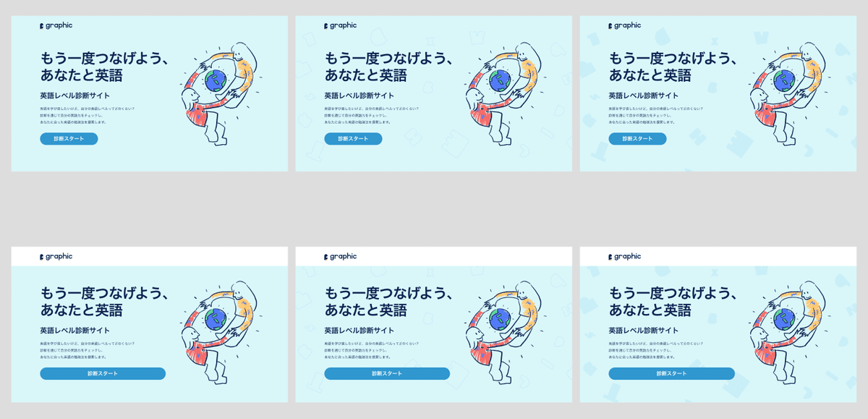The height and width of the screenshot is (419, 868).
Task: Click graphic logo in bottom-left white header
Action: coord(56,256)
